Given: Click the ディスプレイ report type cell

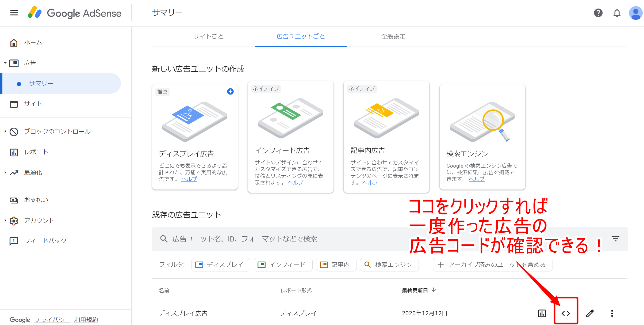Looking at the screenshot, I should (x=298, y=313).
